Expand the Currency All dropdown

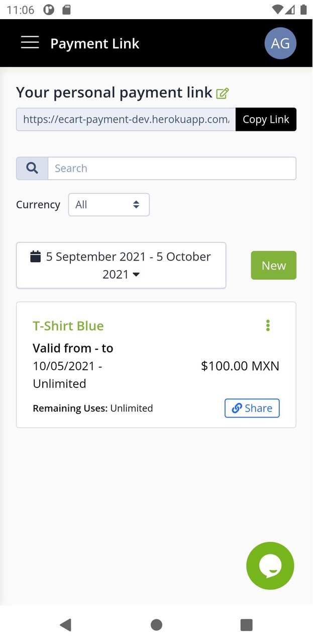pyautogui.click(x=109, y=205)
